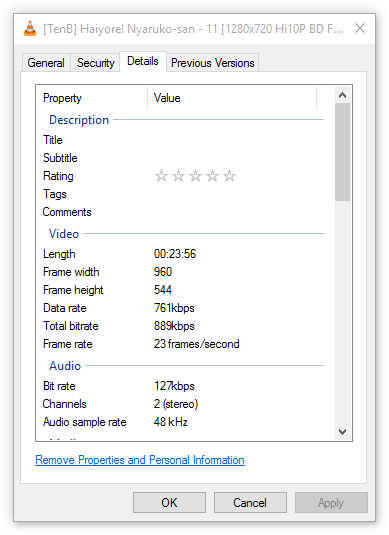The image size is (389, 535).
Task: Click the empty Subtitle value field
Action: pyautogui.click(x=235, y=158)
